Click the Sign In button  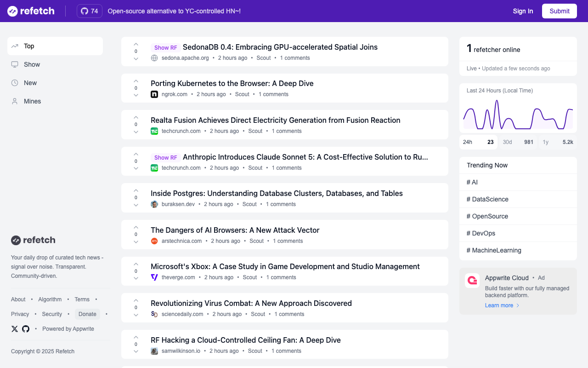point(523,11)
